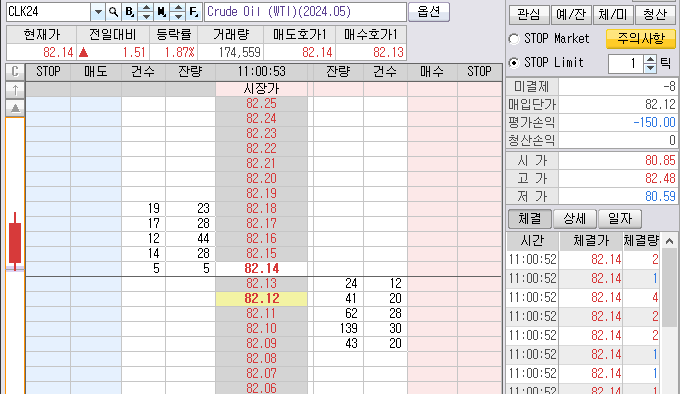Select the STOP Limit radio button
Viewport: 680px width, 394px height.
coord(514,63)
